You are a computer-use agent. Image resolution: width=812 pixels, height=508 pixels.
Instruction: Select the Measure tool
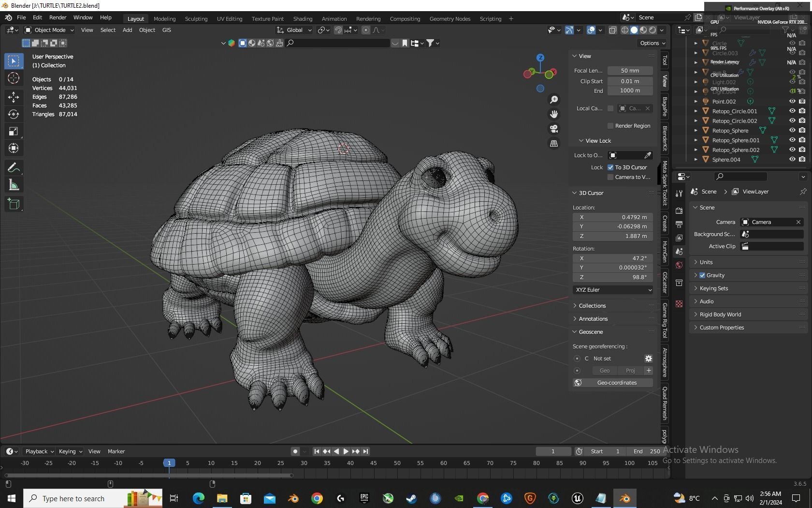point(14,185)
